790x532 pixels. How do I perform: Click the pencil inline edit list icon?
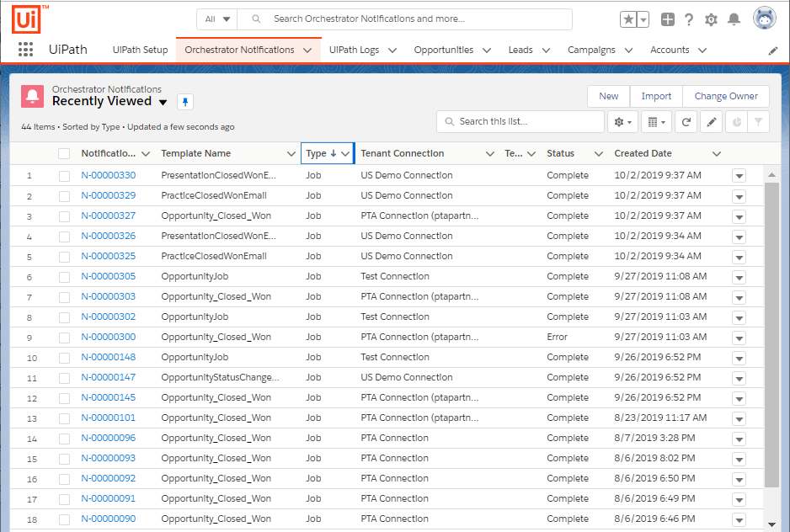click(x=712, y=122)
